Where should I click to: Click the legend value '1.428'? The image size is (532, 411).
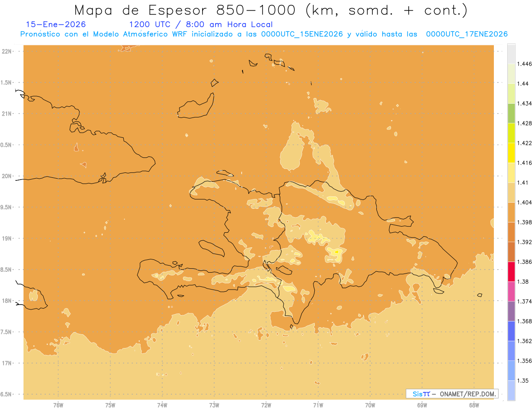(x=524, y=123)
